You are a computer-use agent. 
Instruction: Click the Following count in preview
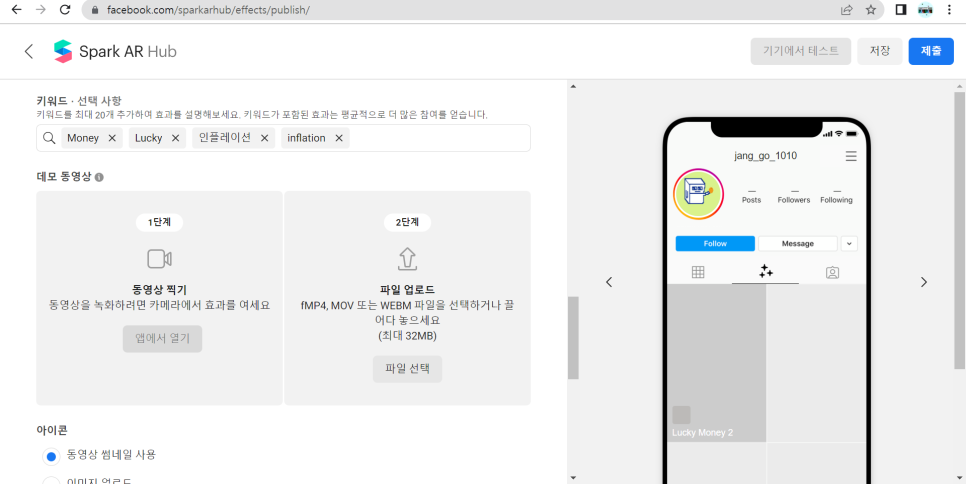coord(837,196)
